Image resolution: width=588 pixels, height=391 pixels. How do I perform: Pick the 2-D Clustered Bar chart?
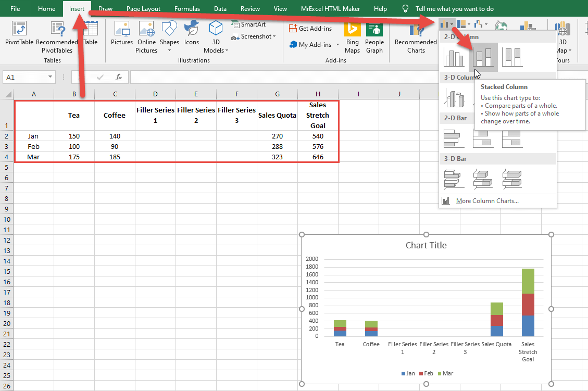[453, 138]
